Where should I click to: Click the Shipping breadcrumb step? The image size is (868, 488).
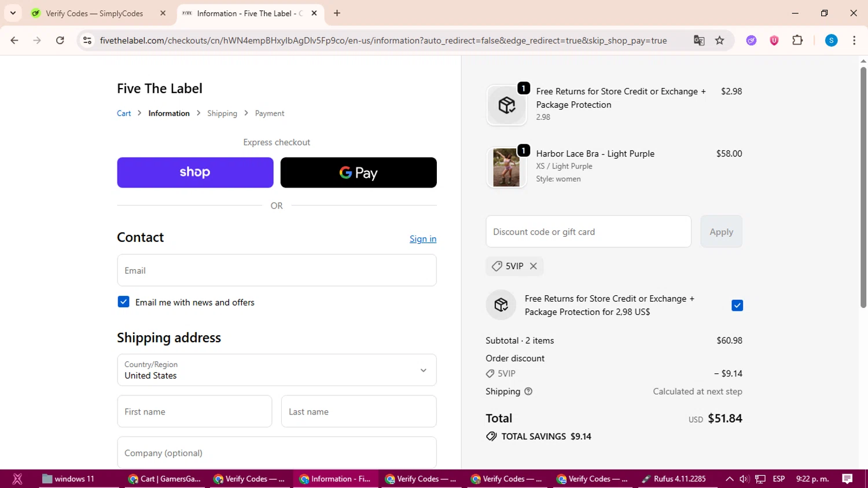tap(222, 113)
